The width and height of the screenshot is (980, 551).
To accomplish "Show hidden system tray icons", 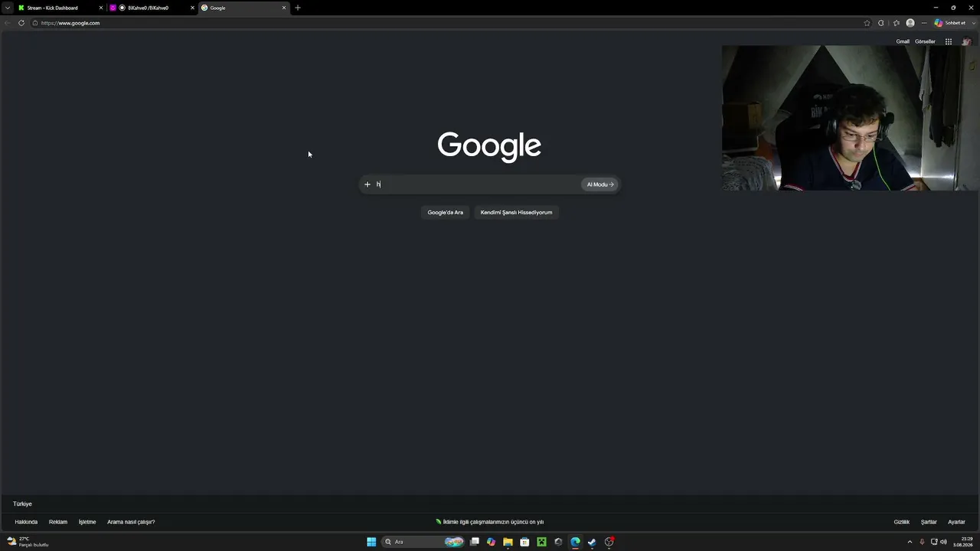I will (x=910, y=542).
